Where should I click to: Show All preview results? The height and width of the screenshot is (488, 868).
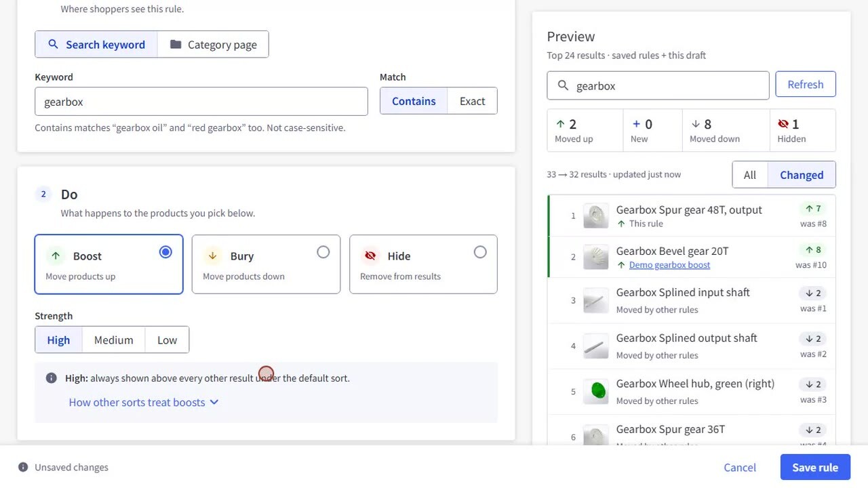750,175
